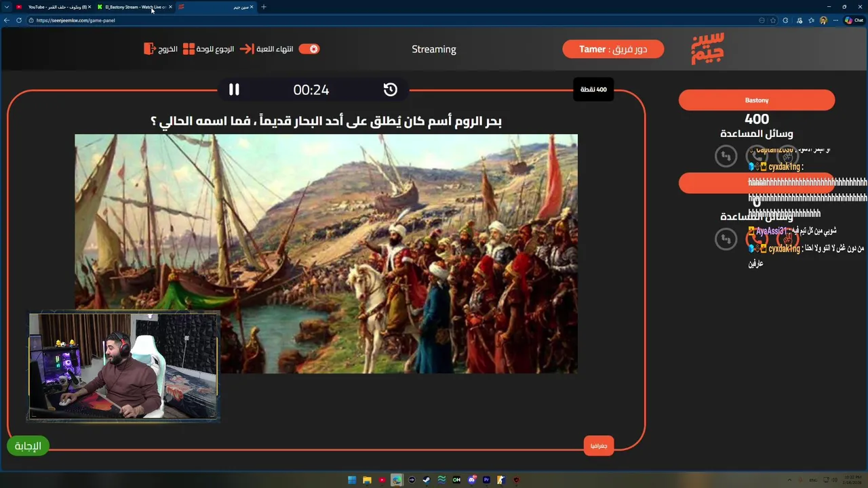The image size is (868, 488).
Task: Click the 400 نقطة points badge
Action: tap(593, 89)
